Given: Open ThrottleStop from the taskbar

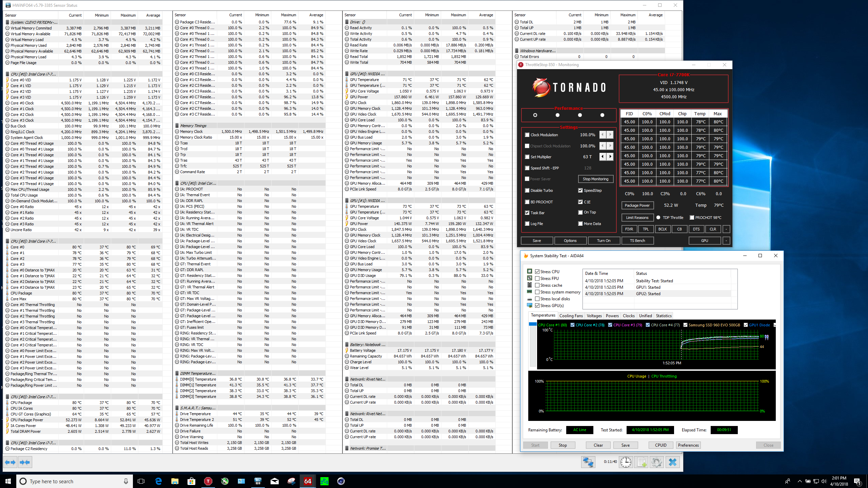Looking at the screenshot, I should (208, 481).
